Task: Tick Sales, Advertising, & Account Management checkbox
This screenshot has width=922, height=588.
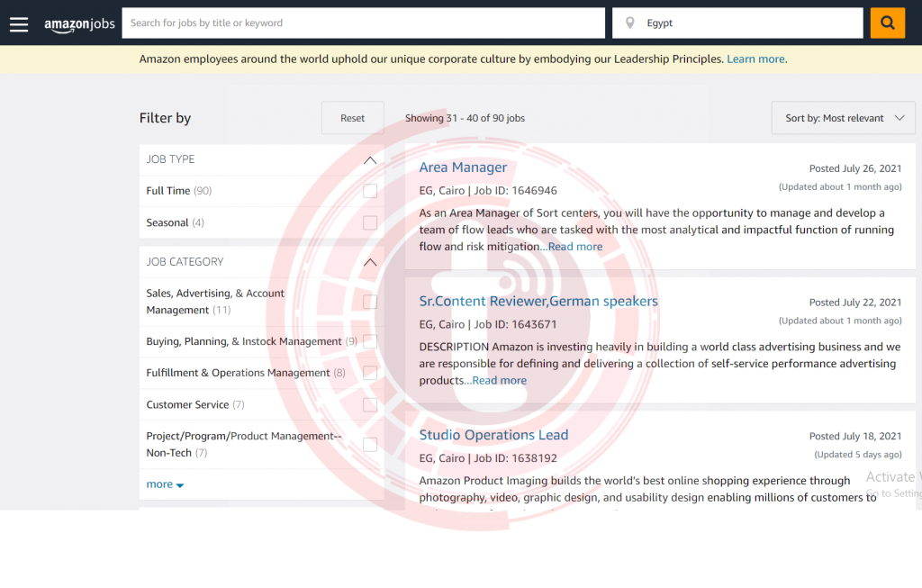Action: (x=370, y=302)
